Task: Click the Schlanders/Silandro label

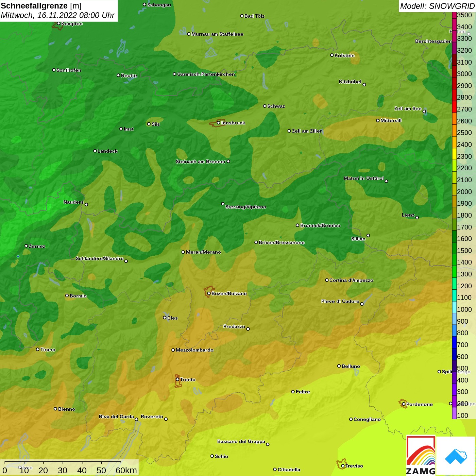Action: tap(100, 258)
